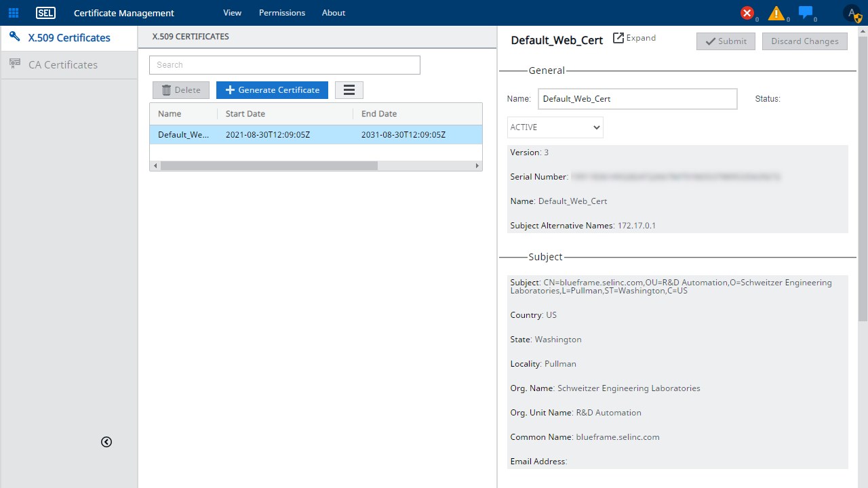The image size is (868, 488).
Task: Click the Common Name value blueframe.selinc.com
Action: pos(618,437)
